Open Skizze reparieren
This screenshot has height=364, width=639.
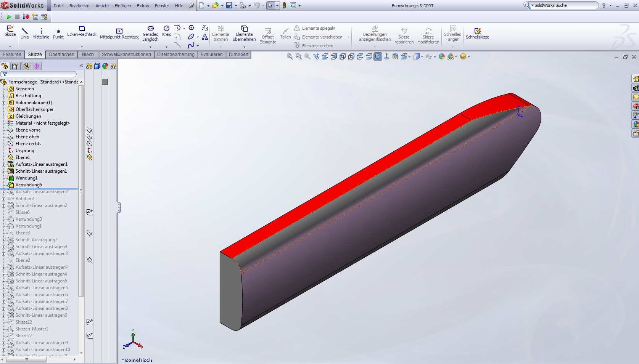tap(404, 36)
